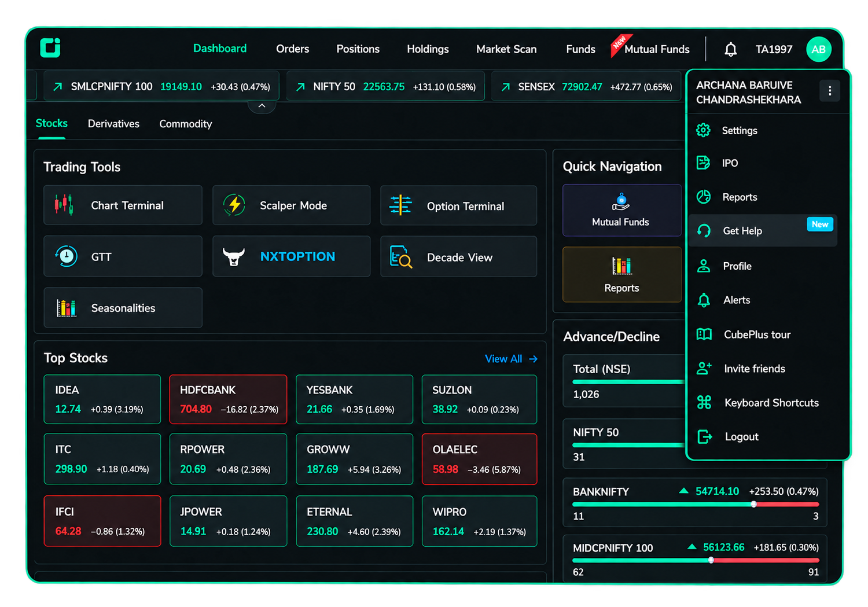Click the Keyboard Shortcuts command icon
The width and height of the screenshot is (868, 607).
(704, 402)
